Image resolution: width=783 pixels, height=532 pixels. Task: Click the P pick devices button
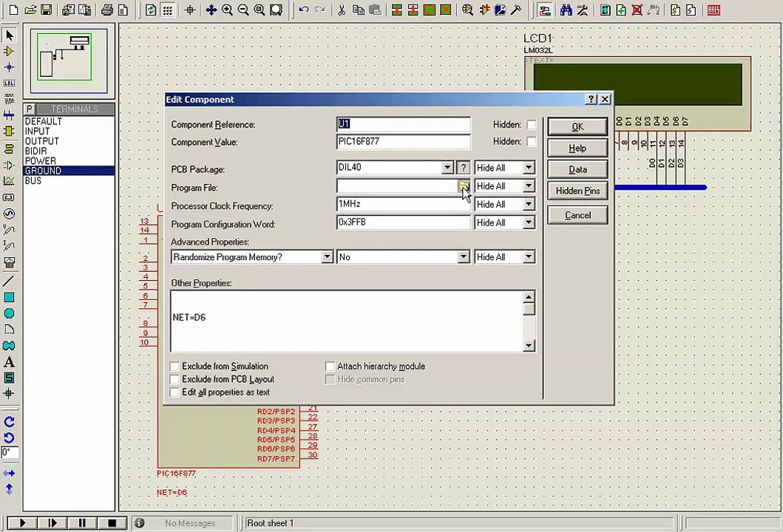click(x=30, y=109)
